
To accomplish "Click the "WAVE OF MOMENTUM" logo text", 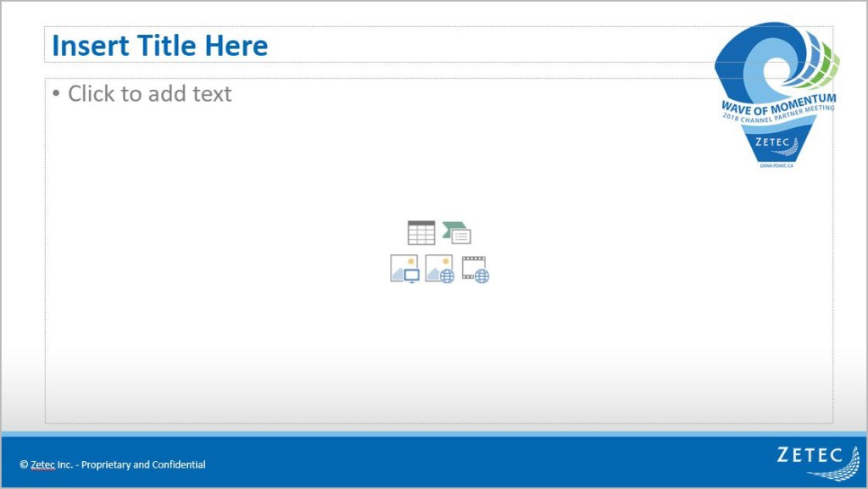I will (778, 103).
